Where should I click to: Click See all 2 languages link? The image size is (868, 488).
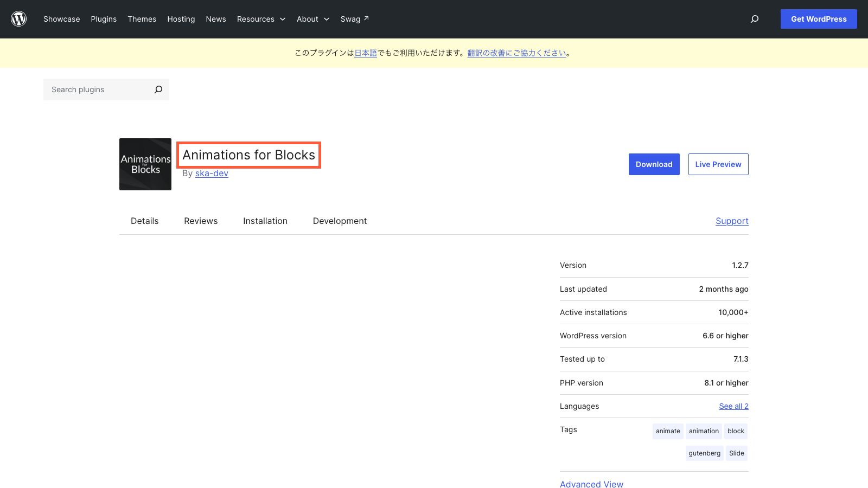click(x=734, y=406)
